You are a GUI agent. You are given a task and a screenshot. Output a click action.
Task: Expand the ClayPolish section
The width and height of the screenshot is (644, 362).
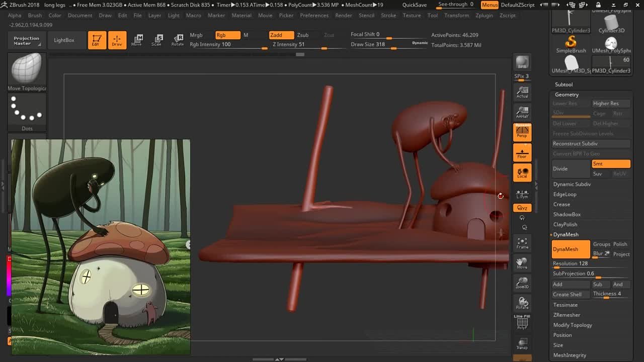coord(565,225)
